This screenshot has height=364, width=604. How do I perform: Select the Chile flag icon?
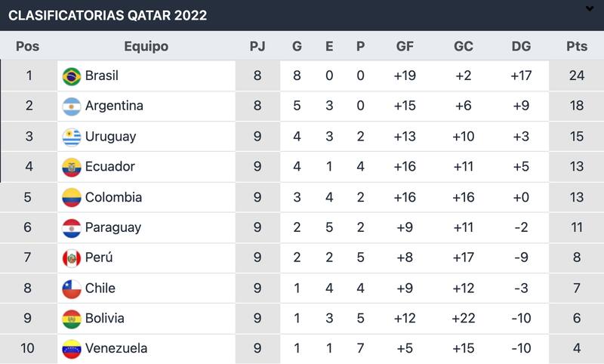coord(72,288)
